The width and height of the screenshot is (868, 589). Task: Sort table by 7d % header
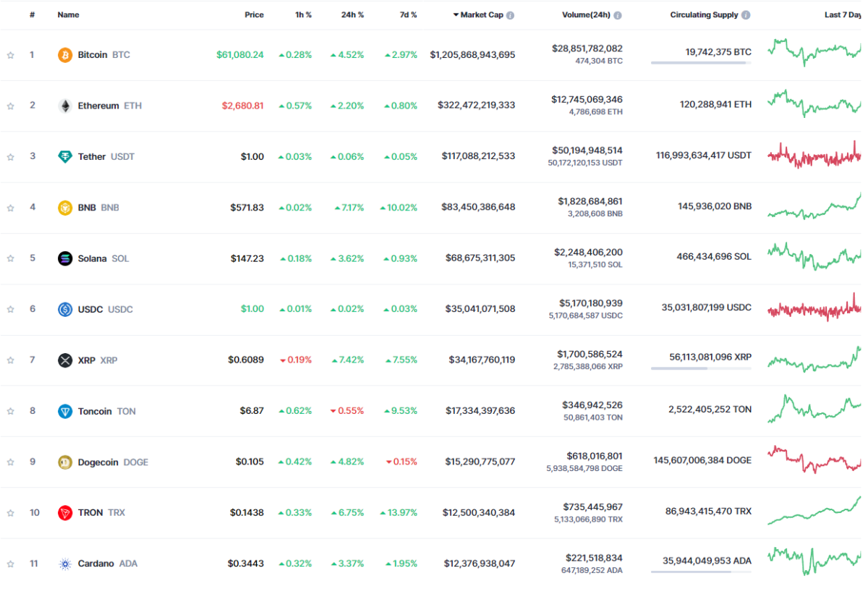tap(407, 15)
